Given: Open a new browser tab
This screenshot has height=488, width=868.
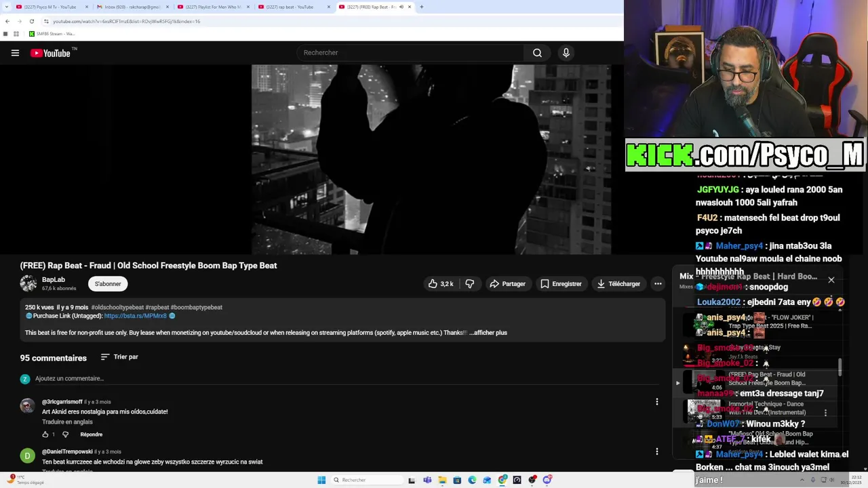Looking at the screenshot, I should click(422, 7).
